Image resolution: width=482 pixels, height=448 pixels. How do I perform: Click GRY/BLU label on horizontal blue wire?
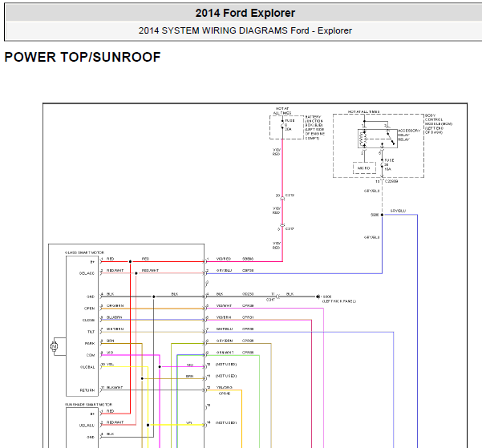398,211
